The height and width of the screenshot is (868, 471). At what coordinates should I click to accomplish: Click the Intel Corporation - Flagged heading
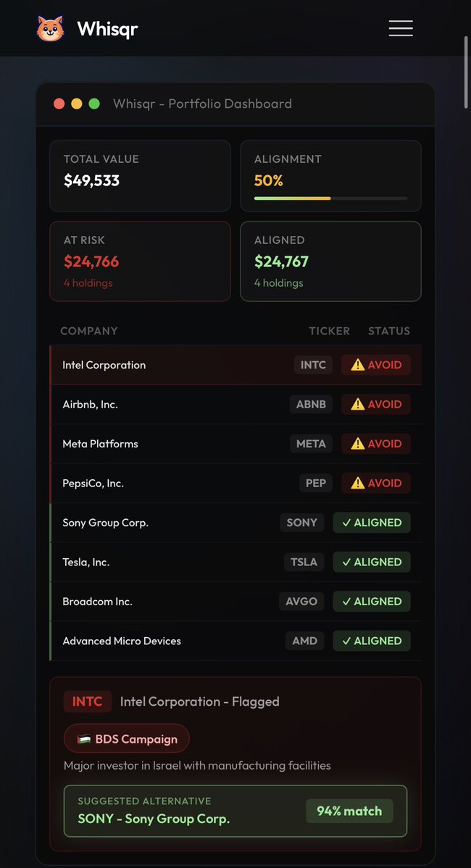click(199, 701)
